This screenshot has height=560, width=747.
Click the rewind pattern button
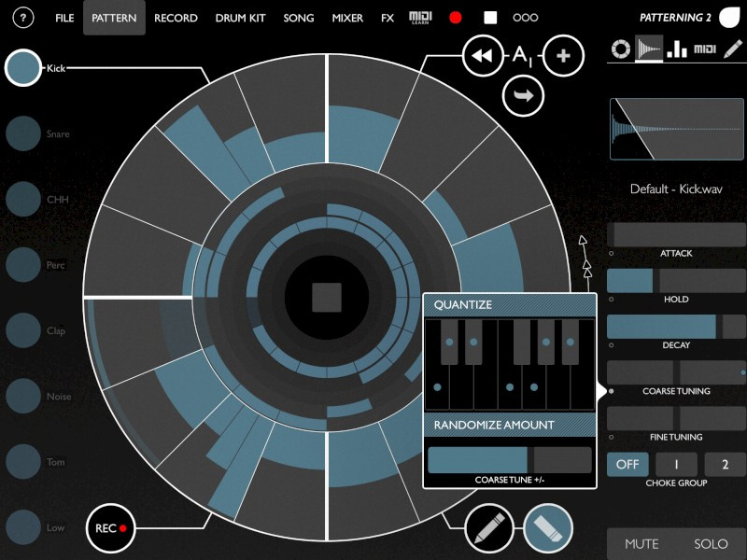click(x=483, y=56)
